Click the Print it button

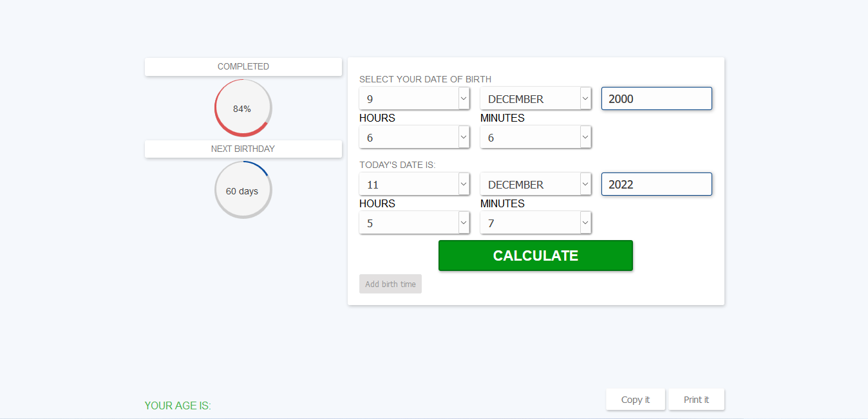pyautogui.click(x=697, y=400)
